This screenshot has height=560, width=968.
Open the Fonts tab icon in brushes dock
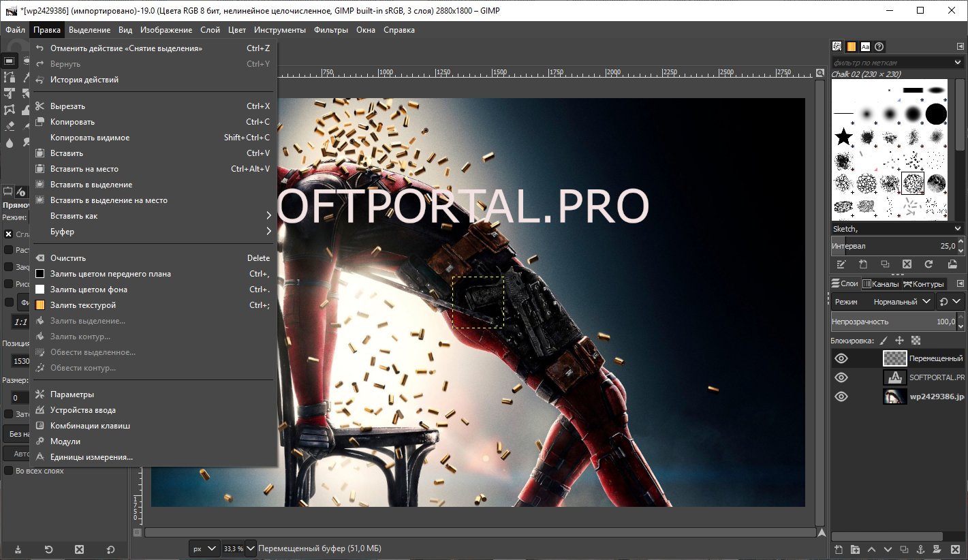(865, 47)
